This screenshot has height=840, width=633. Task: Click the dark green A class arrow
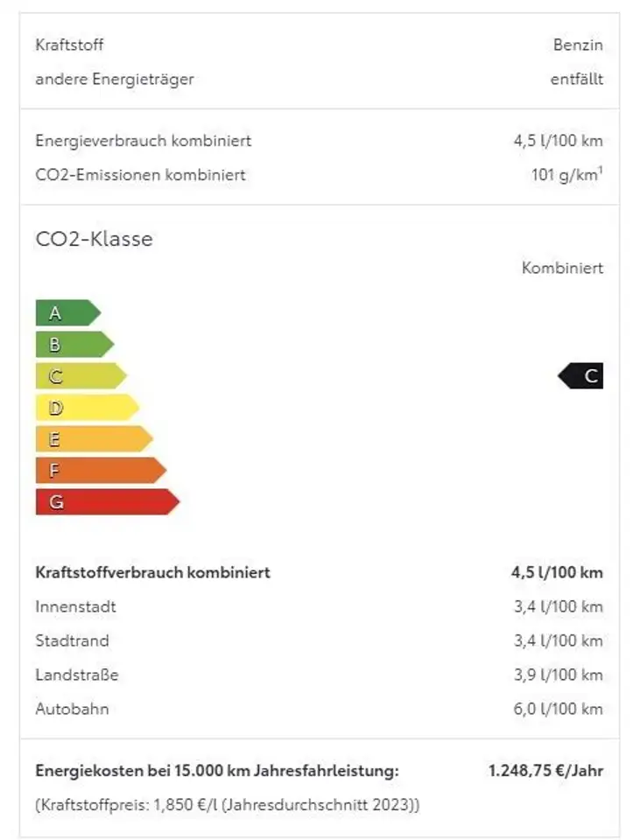pyautogui.click(x=67, y=313)
